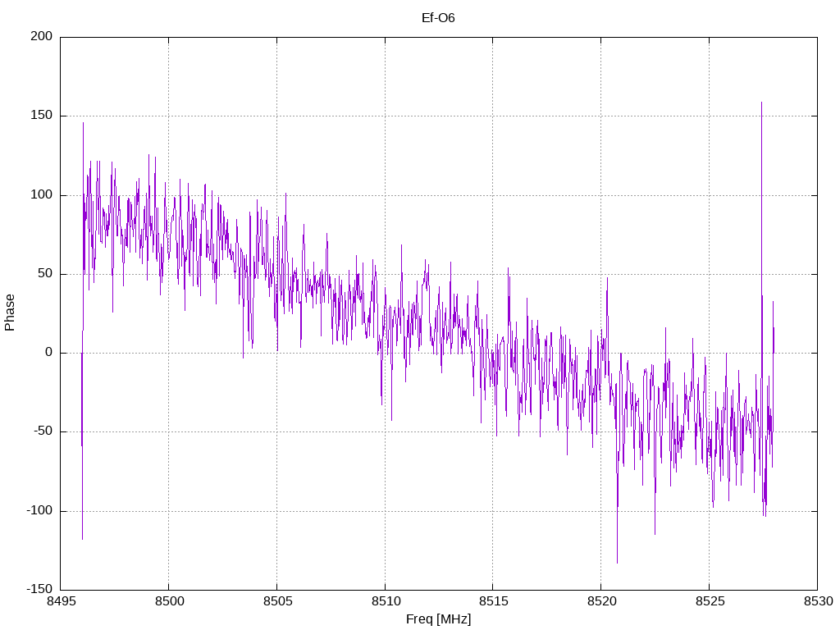Click the plot title Ef-O6

point(438,18)
